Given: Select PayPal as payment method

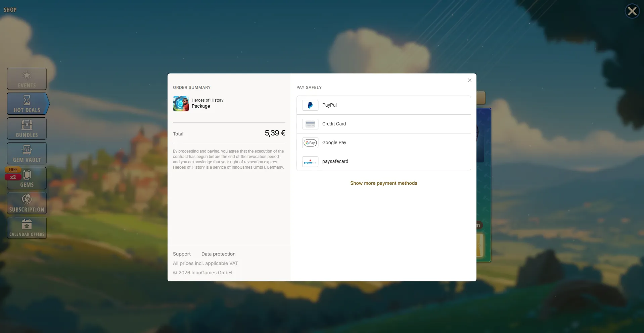Looking at the screenshot, I should pyautogui.click(x=383, y=105).
